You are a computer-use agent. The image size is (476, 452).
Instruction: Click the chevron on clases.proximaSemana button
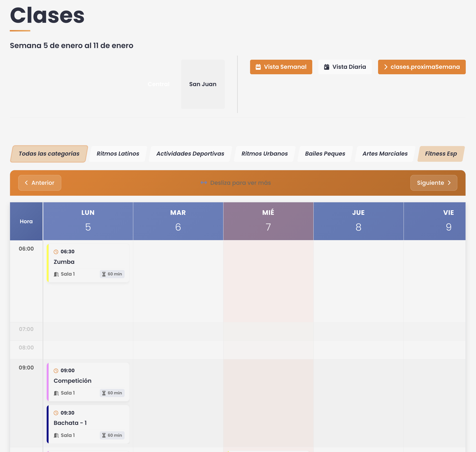386,67
